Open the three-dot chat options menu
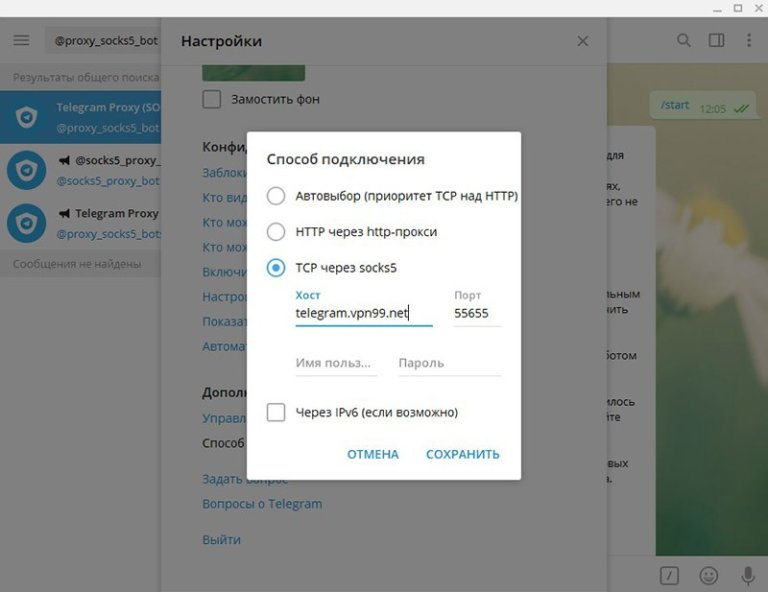The width and height of the screenshot is (768, 592). (749, 41)
